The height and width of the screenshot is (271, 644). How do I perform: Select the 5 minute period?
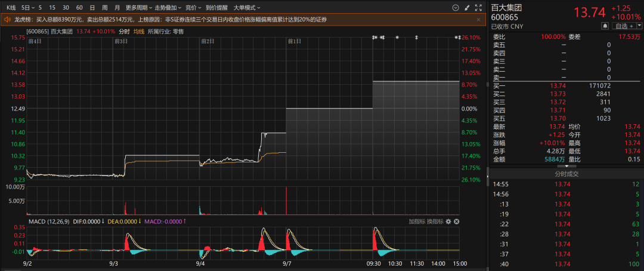(x=40, y=7)
